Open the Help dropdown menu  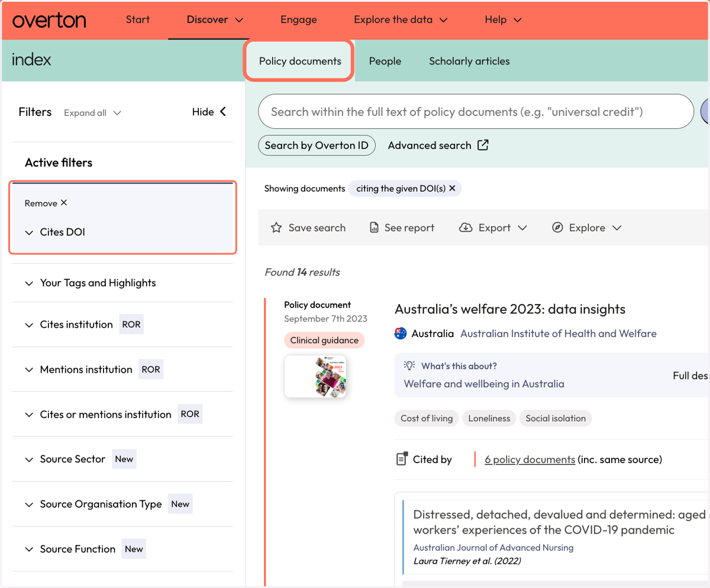point(503,20)
